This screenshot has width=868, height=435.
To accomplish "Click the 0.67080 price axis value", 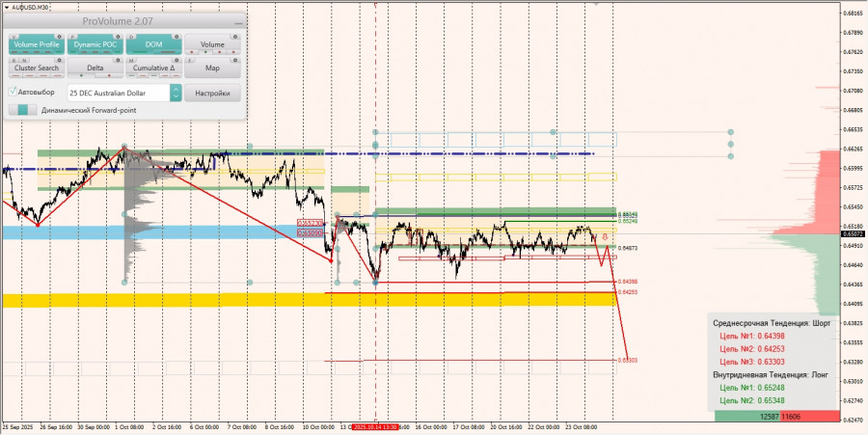I will click(852, 91).
